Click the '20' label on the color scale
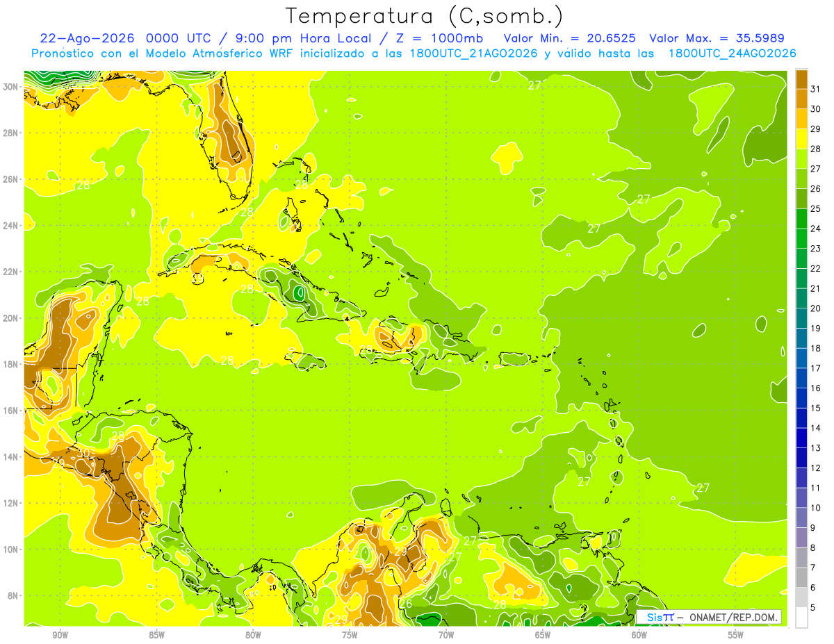 click(816, 308)
